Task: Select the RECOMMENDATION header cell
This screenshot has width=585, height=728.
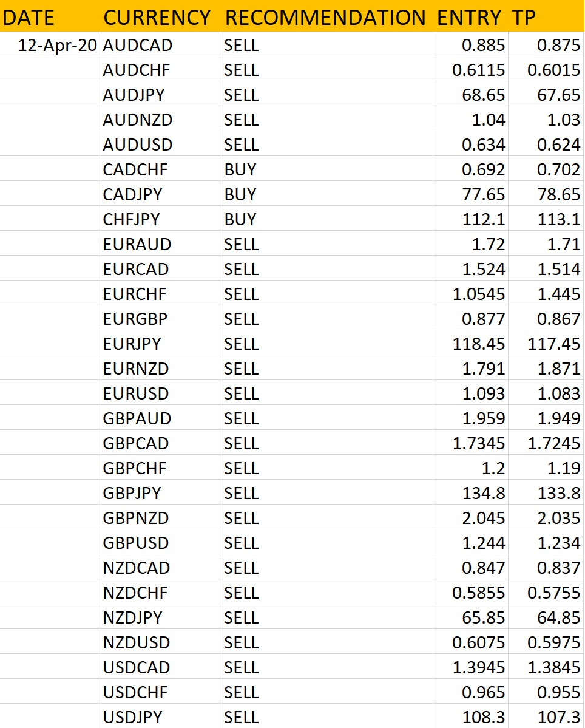Action: pyautogui.click(x=326, y=17)
